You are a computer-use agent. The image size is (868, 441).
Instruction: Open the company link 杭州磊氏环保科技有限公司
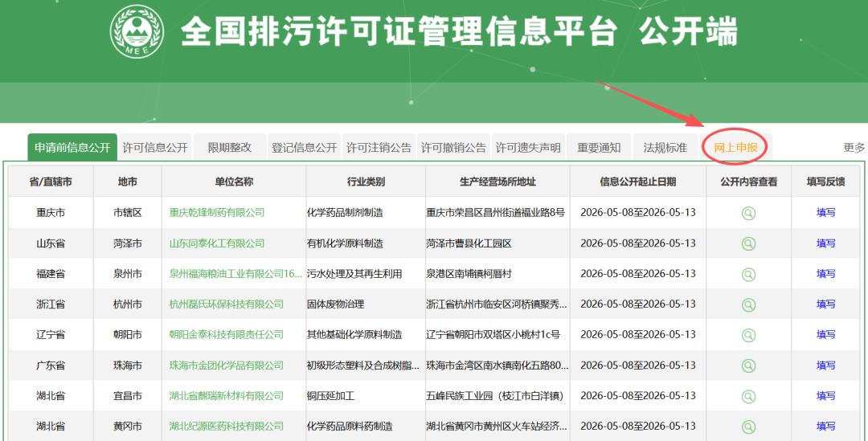(227, 304)
